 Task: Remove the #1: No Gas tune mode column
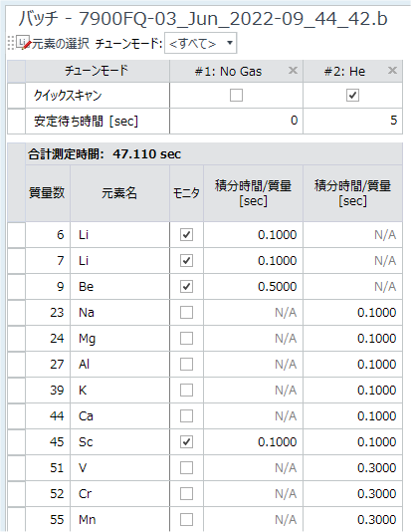tap(293, 71)
